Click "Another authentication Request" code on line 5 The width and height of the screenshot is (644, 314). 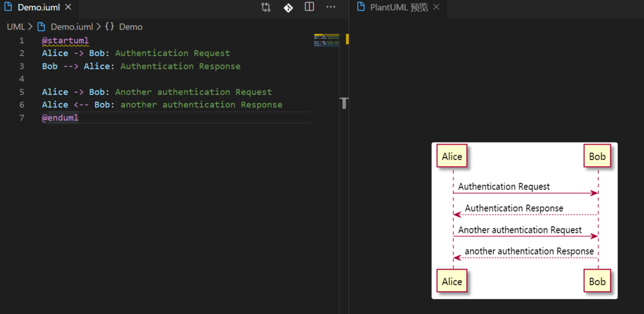(194, 92)
